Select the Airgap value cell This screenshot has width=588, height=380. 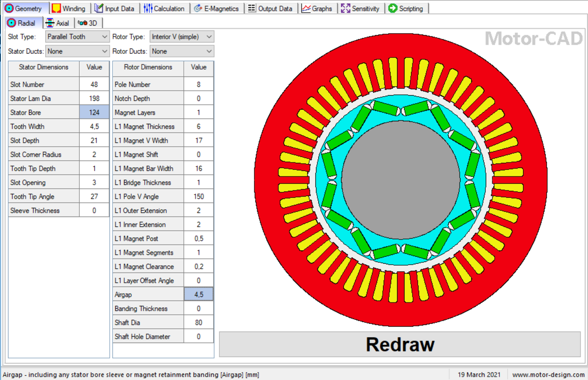tap(198, 294)
